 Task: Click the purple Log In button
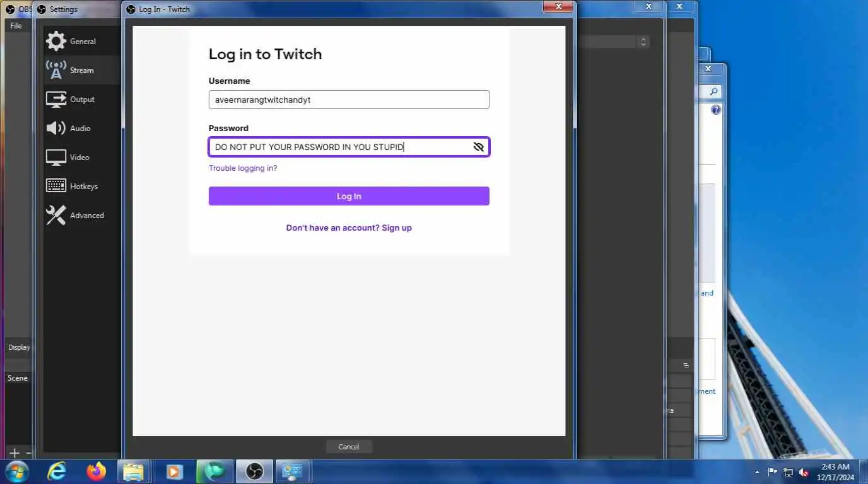(349, 196)
